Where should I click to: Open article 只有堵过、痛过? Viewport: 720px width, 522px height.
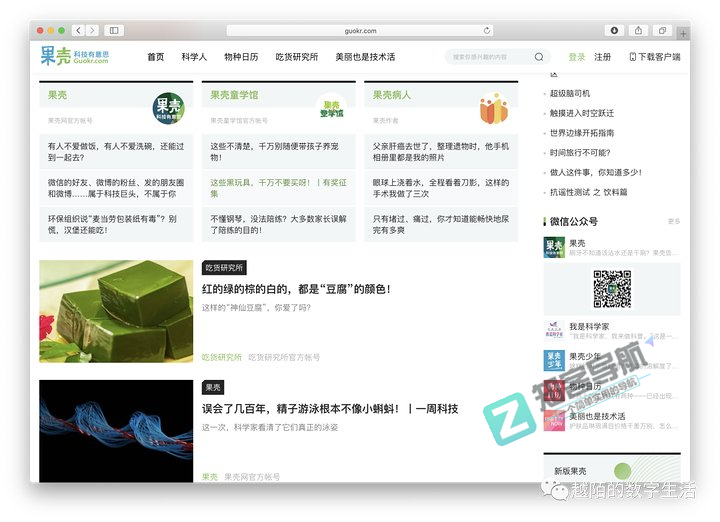point(441,225)
